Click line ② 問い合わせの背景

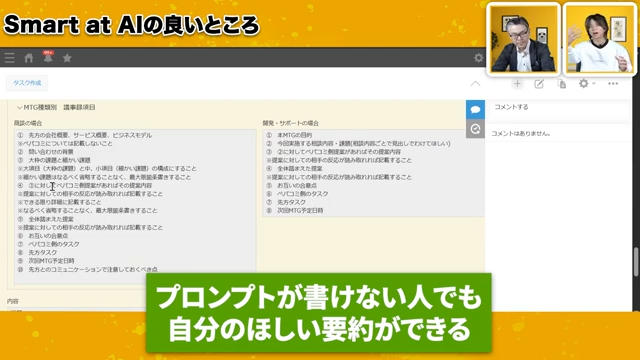click(x=45, y=152)
